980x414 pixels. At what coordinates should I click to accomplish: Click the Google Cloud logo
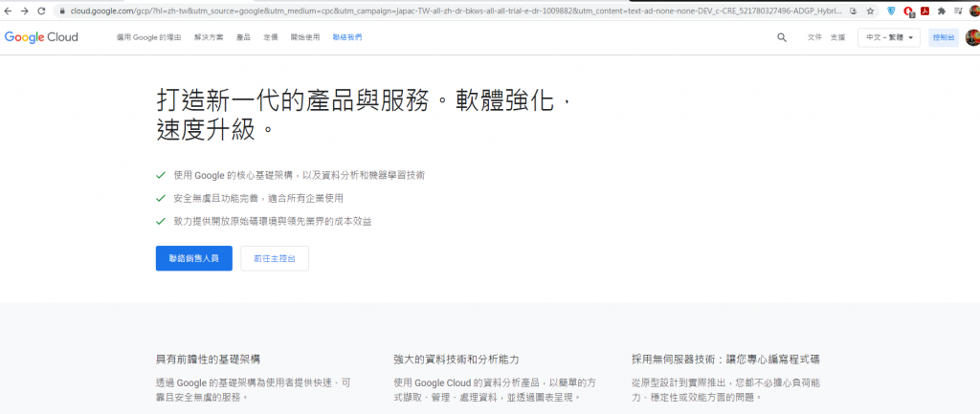pos(41,37)
